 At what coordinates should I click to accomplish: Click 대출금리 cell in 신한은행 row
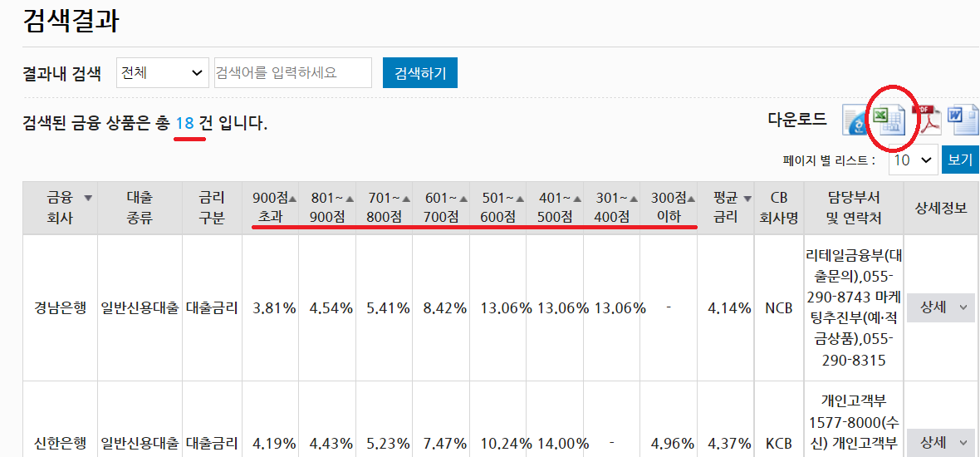pyautogui.click(x=212, y=444)
